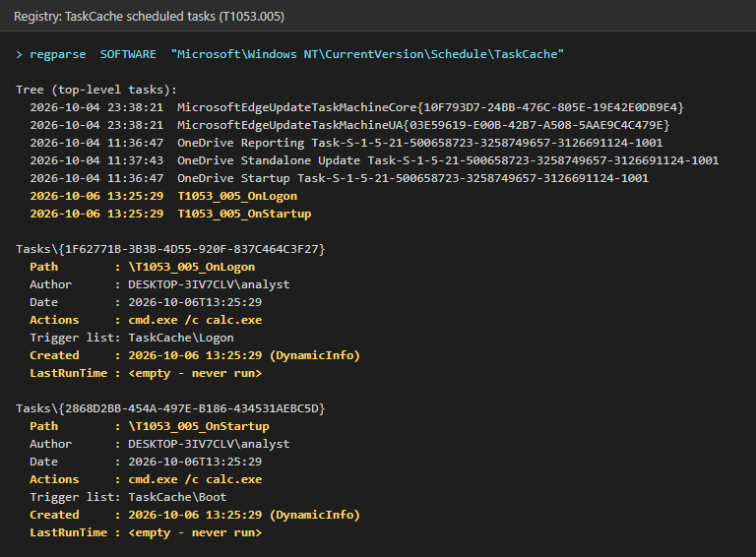Image resolution: width=756 pixels, height=557 pixels.
Task: Select the MicrosoftEdgeUpdateTaskMachineUA task row
Action: click(349, 125)
